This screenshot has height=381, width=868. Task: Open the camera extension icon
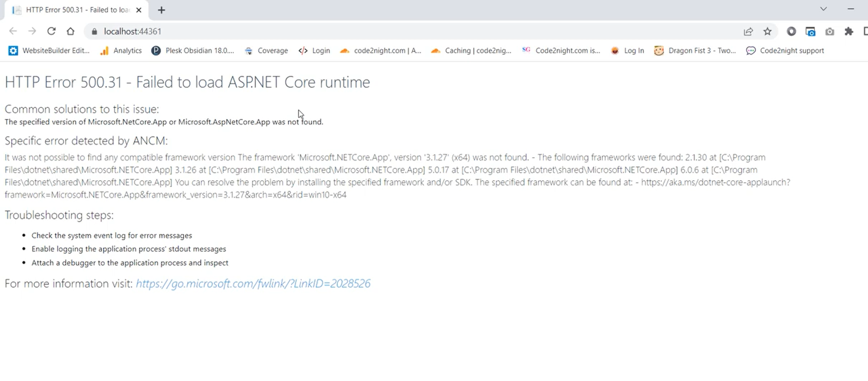click(x=830, y=32)
